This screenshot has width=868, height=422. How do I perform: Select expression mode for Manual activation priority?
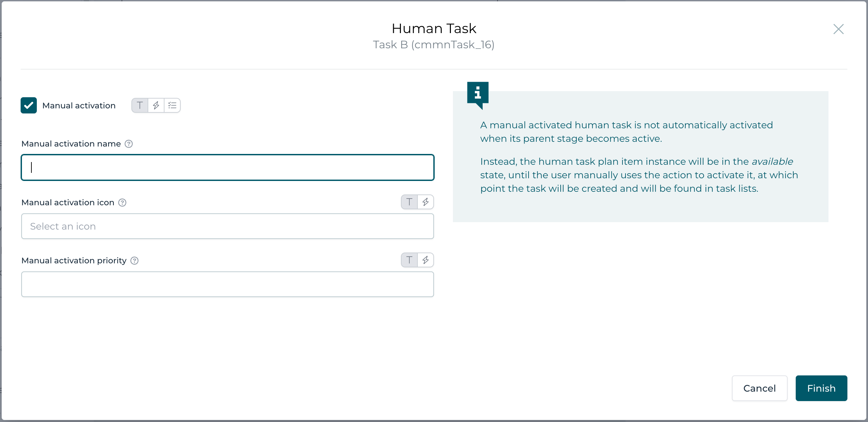coord(426,260)
